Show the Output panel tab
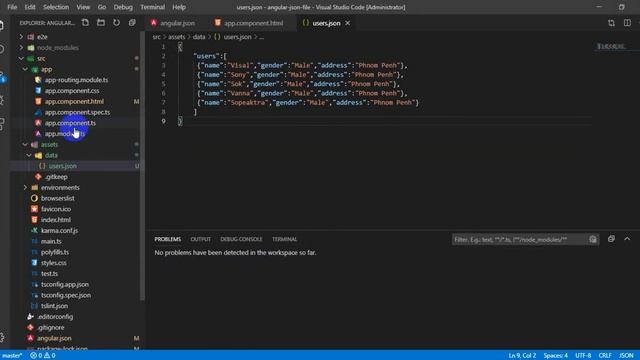This screenshot has height=360, width=640. (200, 239)
